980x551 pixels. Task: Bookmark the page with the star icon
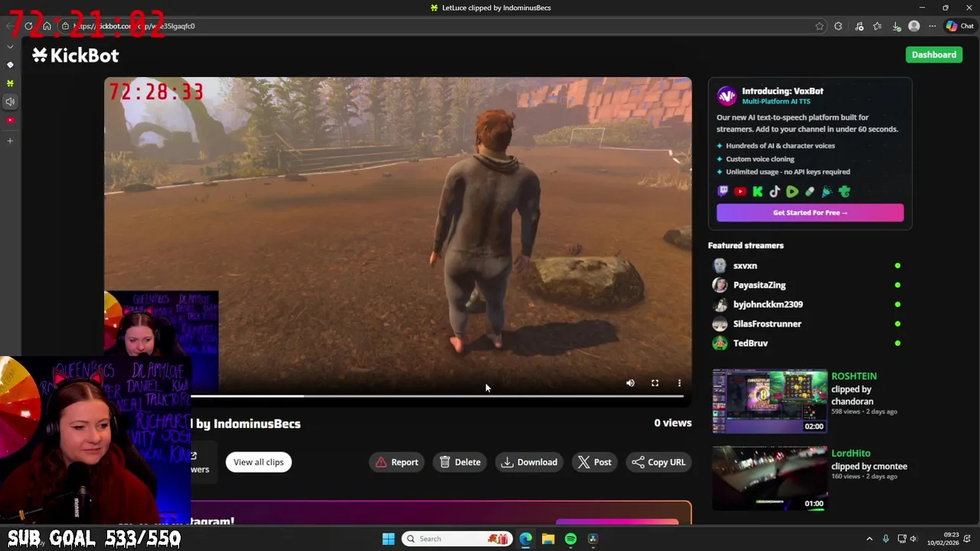click(x=819, y=26)
